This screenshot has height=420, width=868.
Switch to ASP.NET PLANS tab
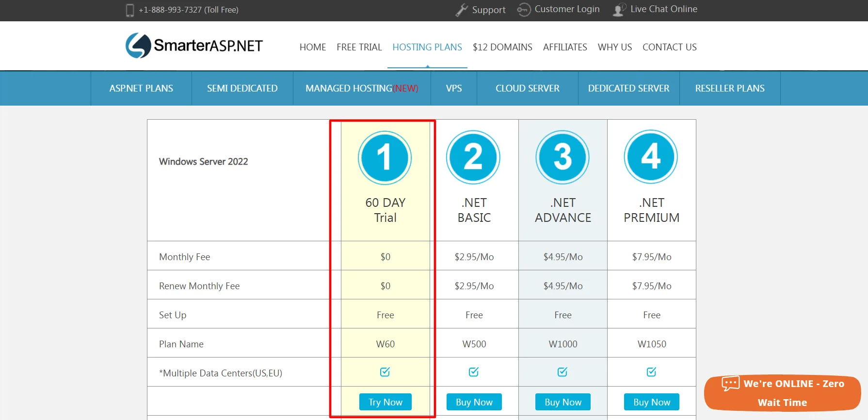(141, 88)
